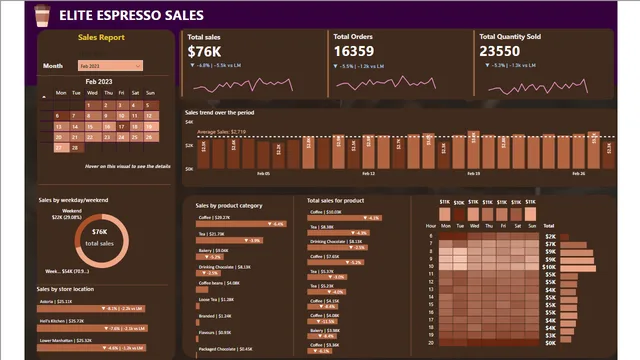The height and width of the screenshot is (360, 640).
Task: Select the Coffee category bar worth $29.27K
Action: (241, 224)
